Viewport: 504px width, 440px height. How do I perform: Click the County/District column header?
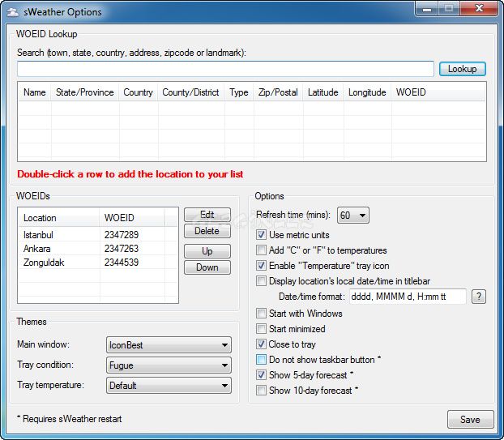click(x=190, y=92)
